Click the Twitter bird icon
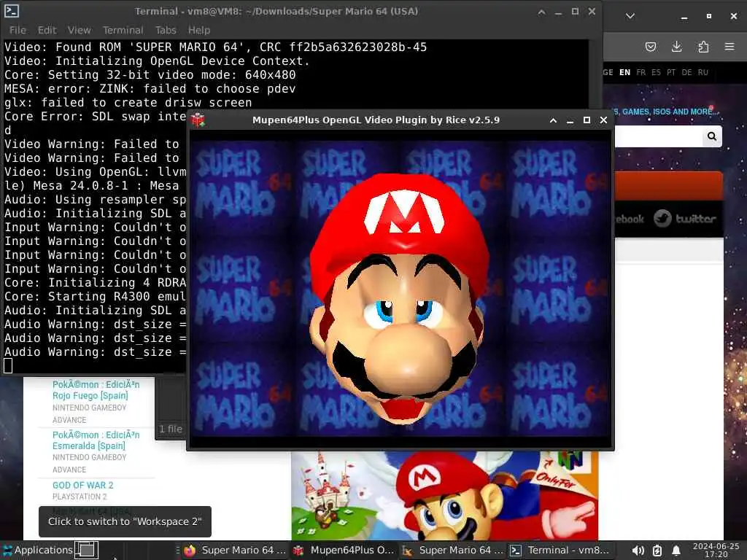The image size is (747, 560). pyautogui.click(x=662, y=219)
